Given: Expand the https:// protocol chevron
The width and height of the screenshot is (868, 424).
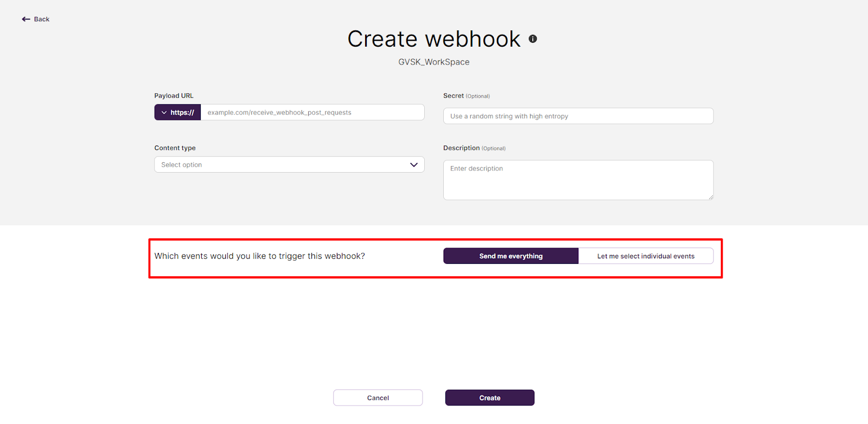Looking at the screenshot, I should (x=164, y=112).
